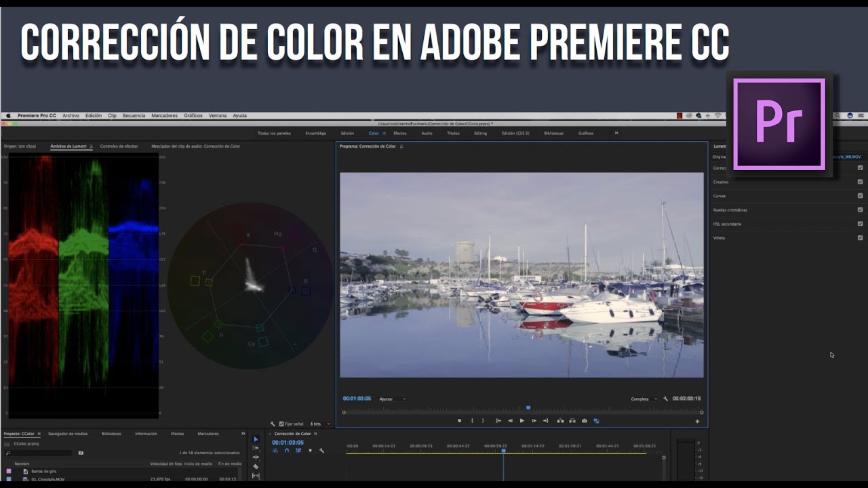Step back one frame in program monitor
Screen dimensions: 868x488
pyautogui.click(x=510, y=421)
